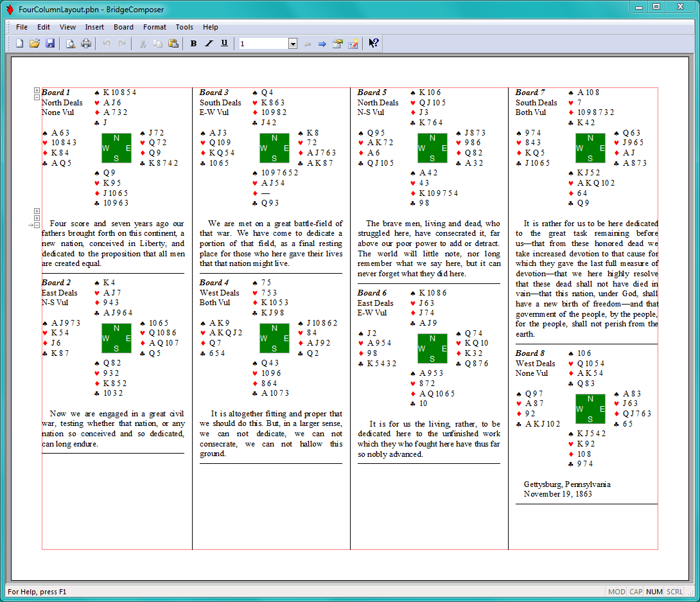Toggle Bold formatting
This screenshot has width=700, height=602.
coord(194,44)
